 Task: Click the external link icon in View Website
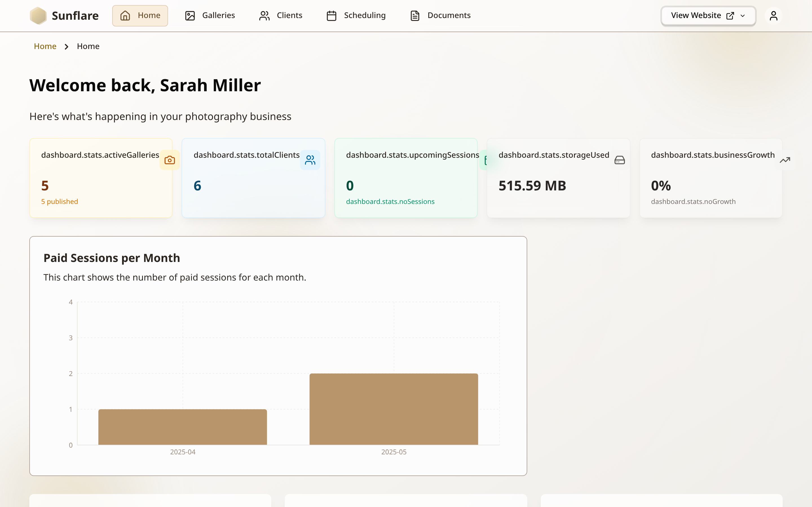point(730,15)
